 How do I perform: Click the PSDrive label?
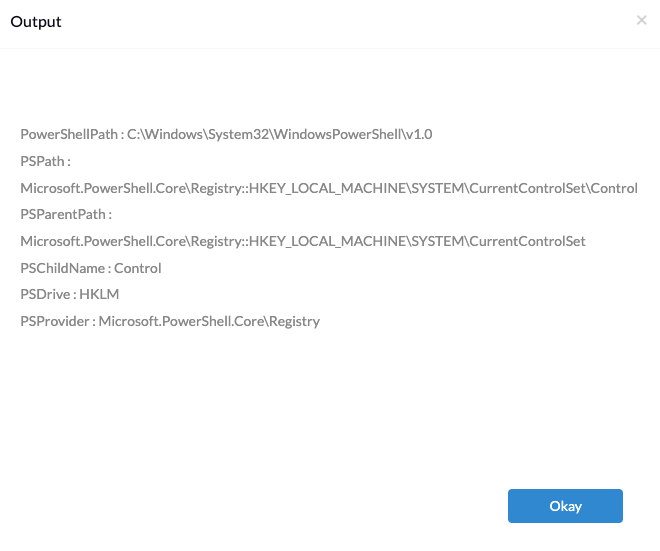pyautogui.click(x=45, y=294)
